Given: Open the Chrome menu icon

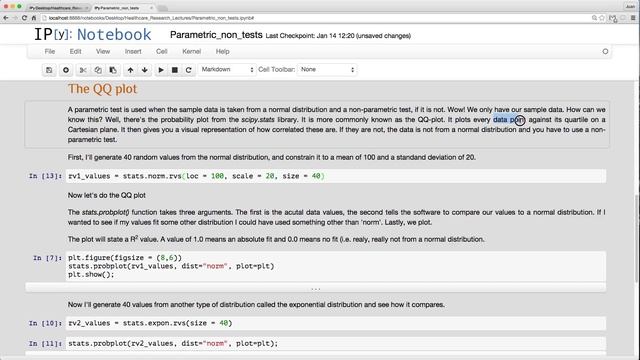Looking at the screenshot, I should coord(633,18).
